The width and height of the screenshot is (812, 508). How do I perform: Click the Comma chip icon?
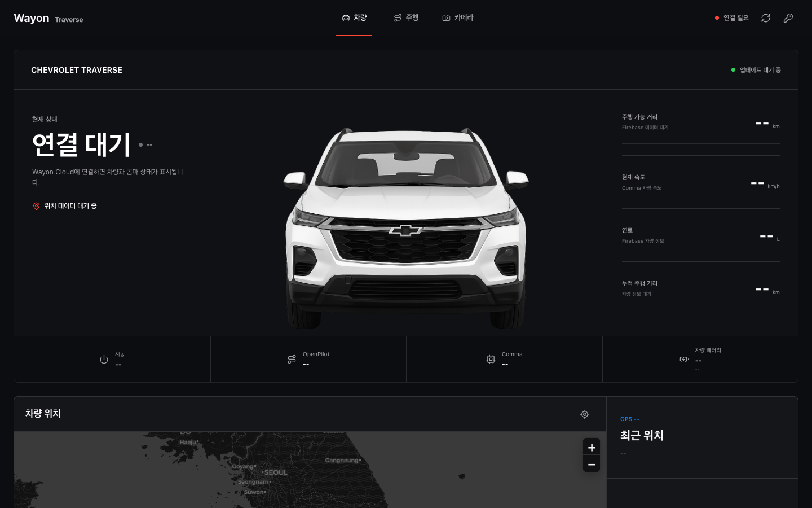coord(491,360)
